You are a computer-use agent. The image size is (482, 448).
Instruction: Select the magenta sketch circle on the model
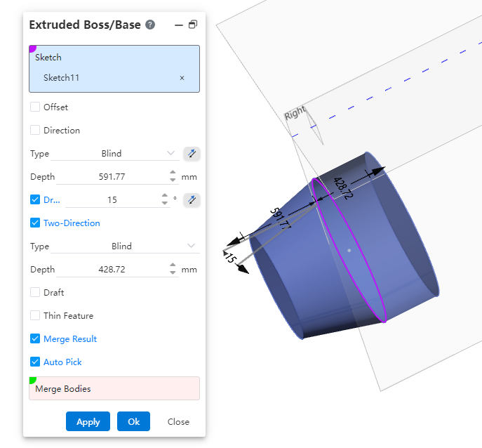tap(349, 250)
